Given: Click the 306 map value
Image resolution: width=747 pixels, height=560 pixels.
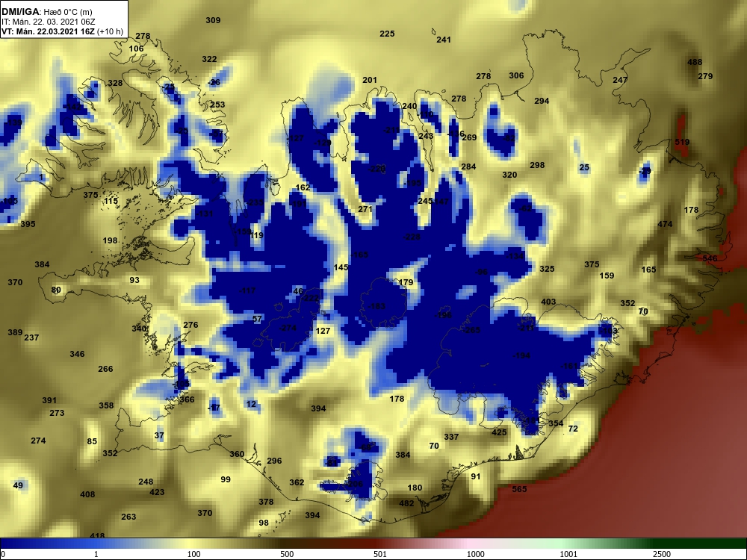Looking at the screenshot, I should [x=516, y=75].
